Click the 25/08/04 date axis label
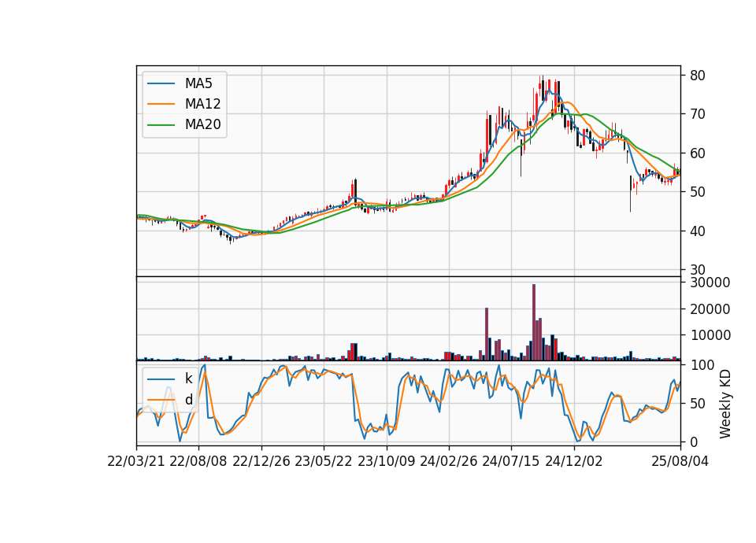The height and width of the screenshot is (543, 756). [680, 461]
